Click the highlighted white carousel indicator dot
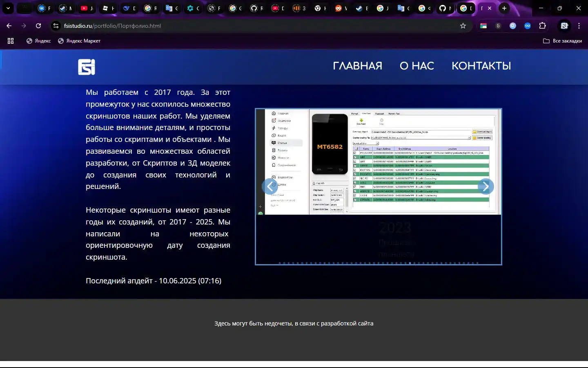The width and height of the screenshot is (588, 368). 410,263
